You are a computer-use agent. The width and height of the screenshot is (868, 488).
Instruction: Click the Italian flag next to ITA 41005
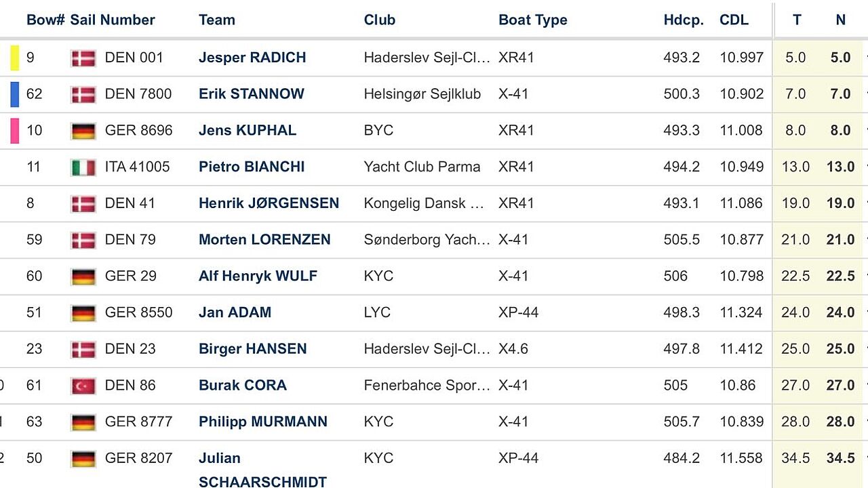(x=83, y=167)
